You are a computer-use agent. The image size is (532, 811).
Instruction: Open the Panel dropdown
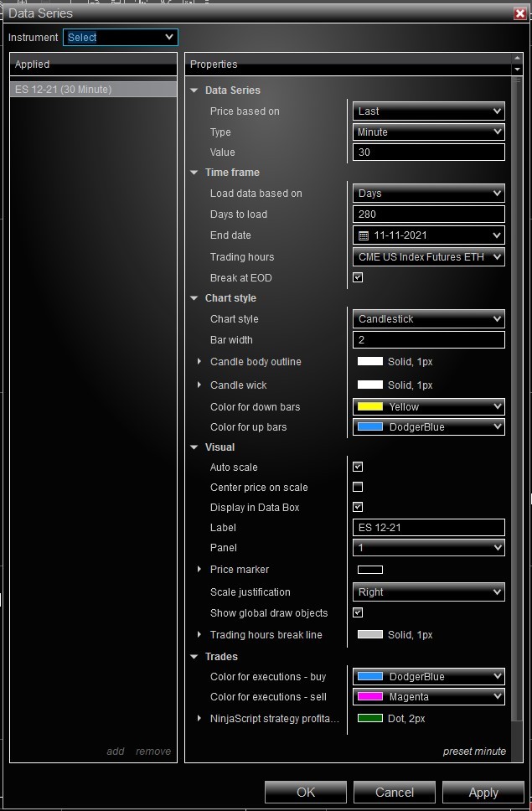click(x=429, y=548)
